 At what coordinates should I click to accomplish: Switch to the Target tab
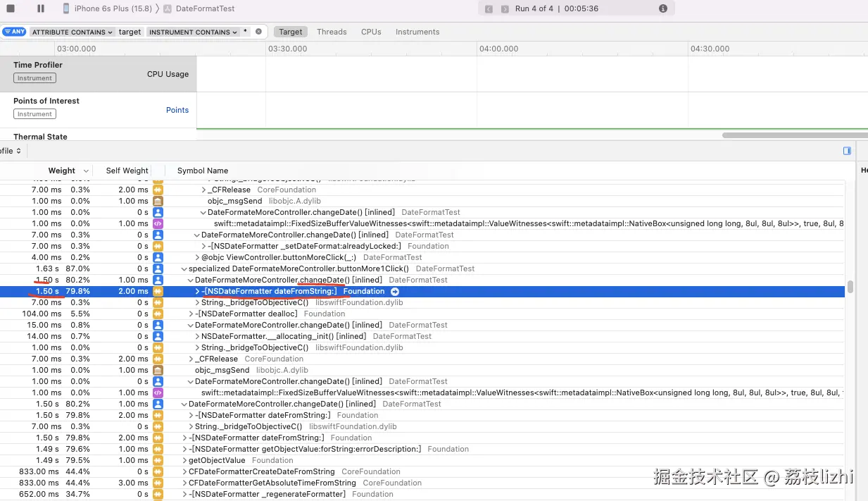(x=290, y=32)
